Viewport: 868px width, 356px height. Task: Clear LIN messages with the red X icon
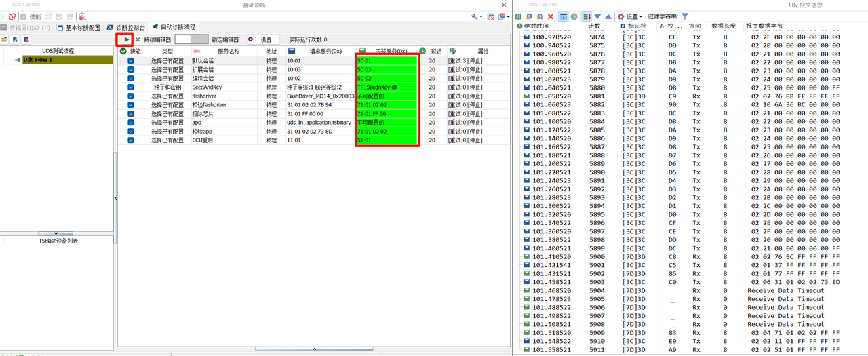point(551,16)
